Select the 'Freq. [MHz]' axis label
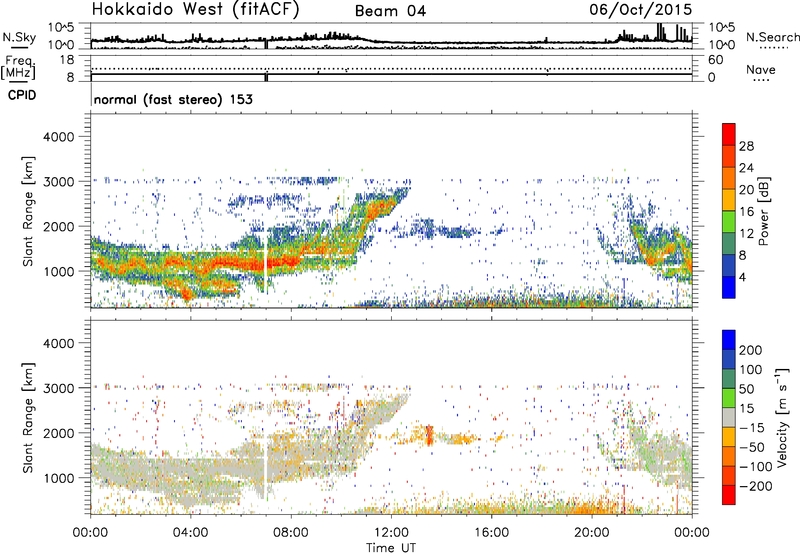This screenshot has width=800, height=554. tap(18, 67)
